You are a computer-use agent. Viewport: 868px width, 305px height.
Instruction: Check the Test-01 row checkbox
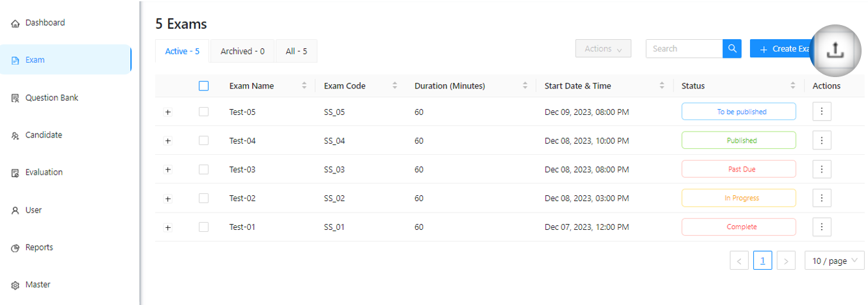pos(203,227)
